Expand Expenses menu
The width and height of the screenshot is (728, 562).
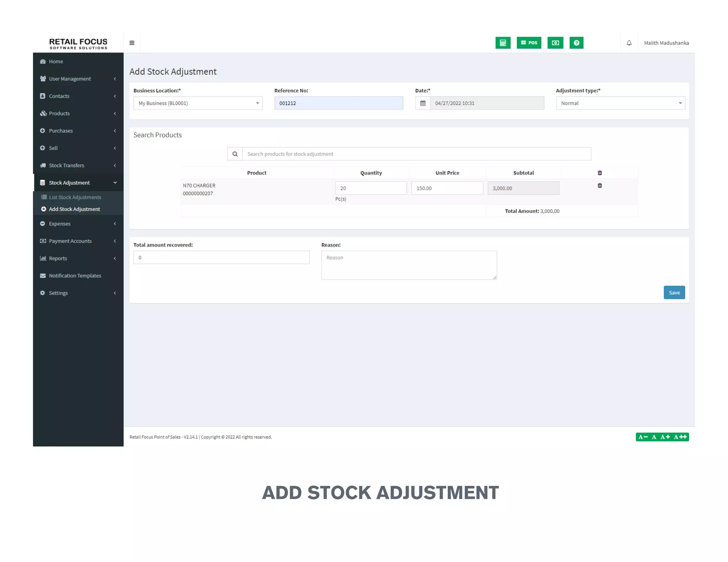[78, 224]
